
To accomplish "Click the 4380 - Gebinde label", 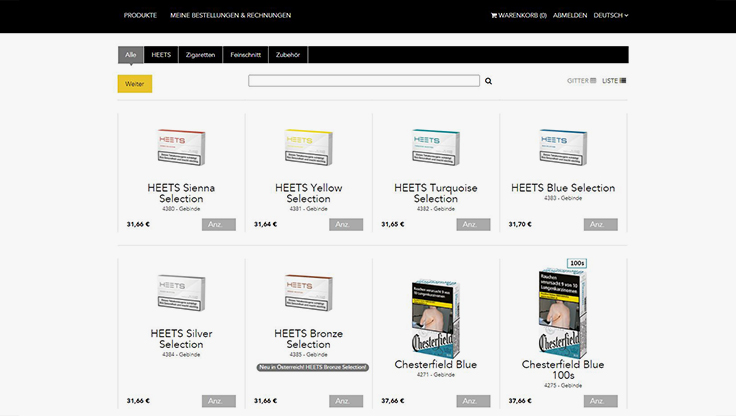I will tap(181, 209).
